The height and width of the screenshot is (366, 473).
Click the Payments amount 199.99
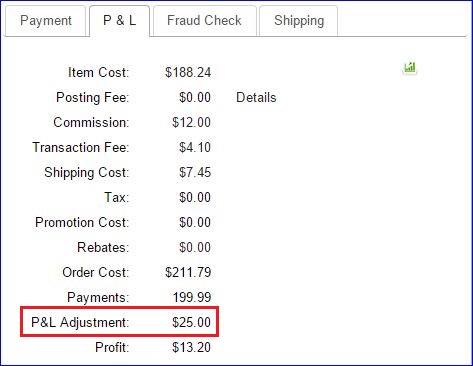click(192, 297)
